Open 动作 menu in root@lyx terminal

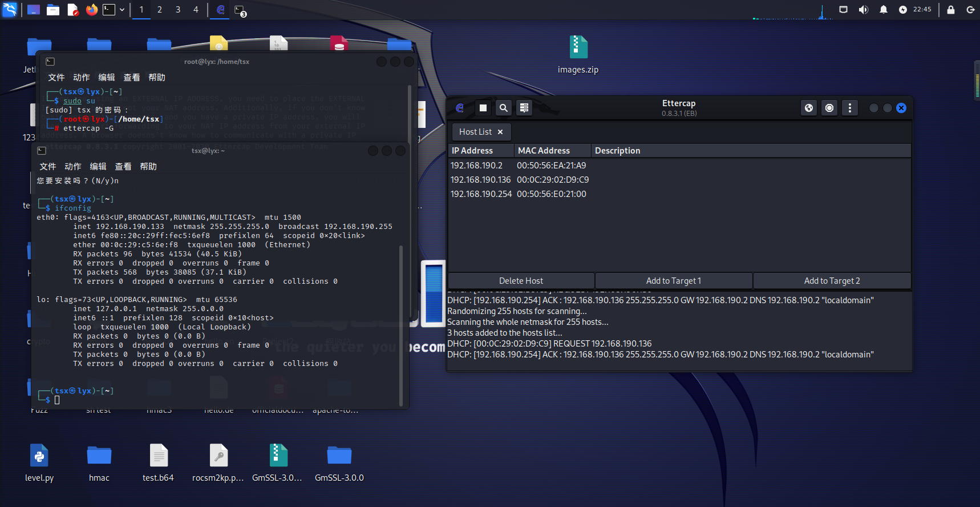coord(82,78)
